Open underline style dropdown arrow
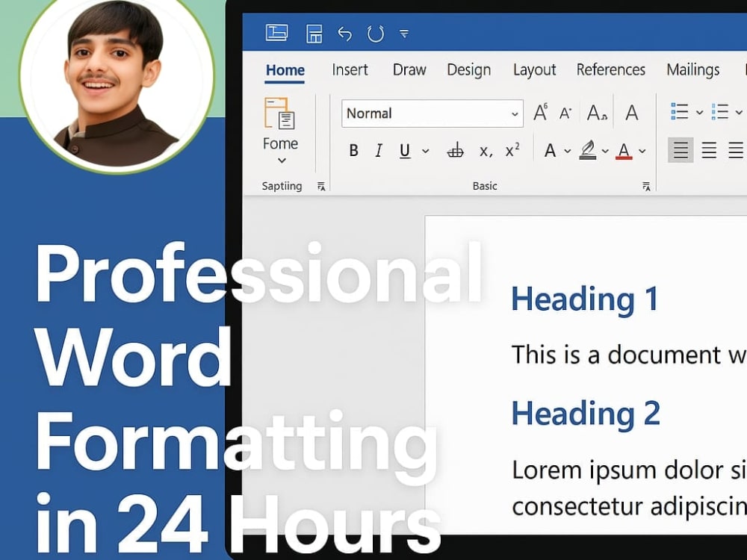The image size is (747, 560). tap(426, 152)
